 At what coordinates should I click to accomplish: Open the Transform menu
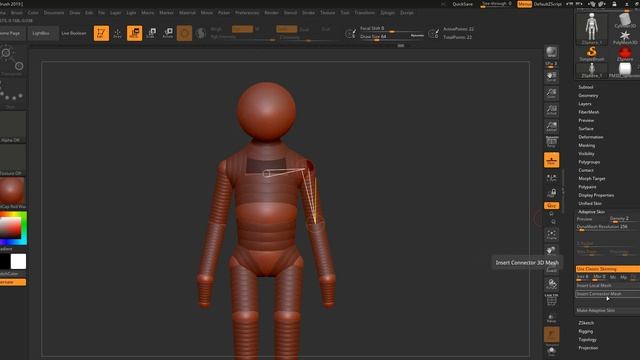[x=364, y=13]
